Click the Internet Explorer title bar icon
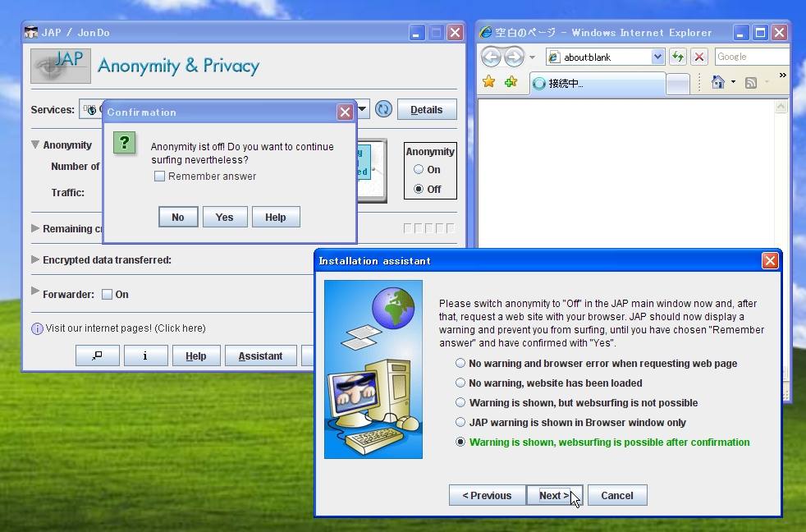 click(485, 32)
